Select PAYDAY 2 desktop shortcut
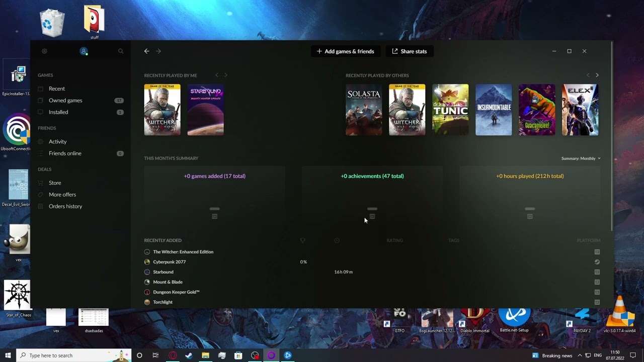Viewport: 644px width, 362px height. click(x=582, y=322)
